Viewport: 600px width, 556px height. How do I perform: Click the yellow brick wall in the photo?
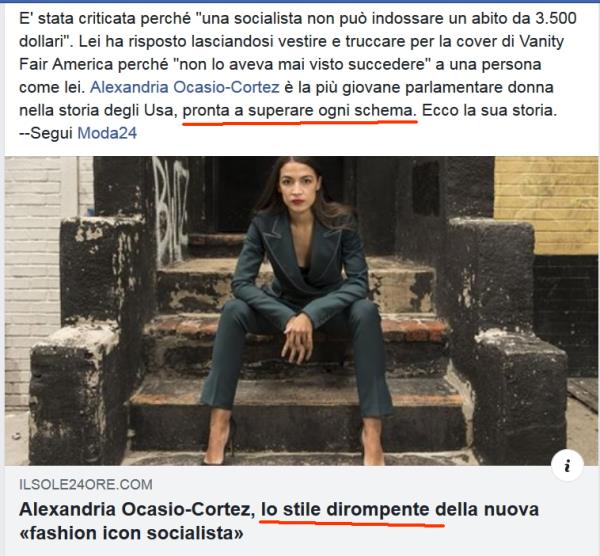click(x=546, y=205)
